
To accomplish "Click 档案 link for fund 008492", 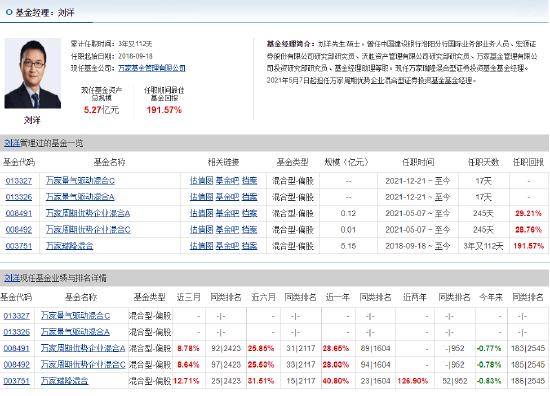I will point(249,230).
